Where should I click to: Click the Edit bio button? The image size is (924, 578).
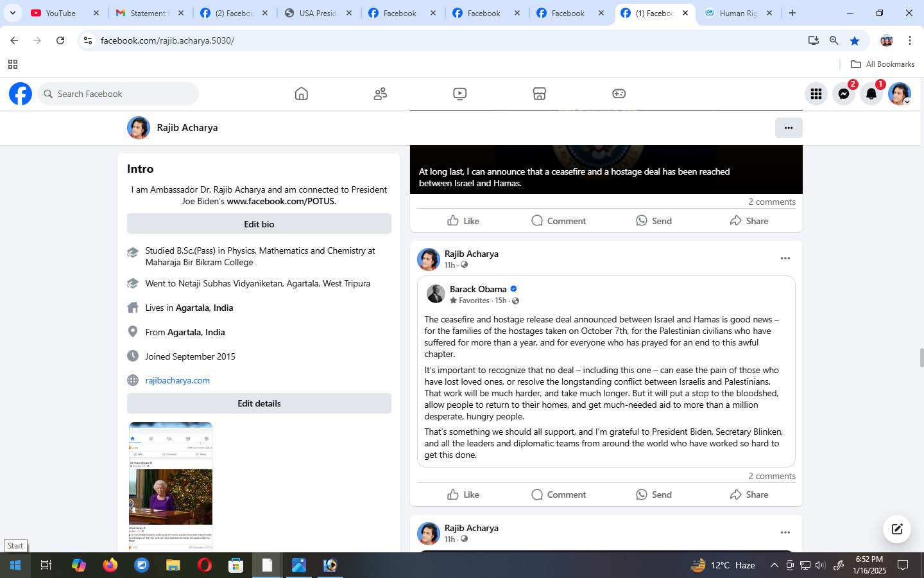coord(259,224)
